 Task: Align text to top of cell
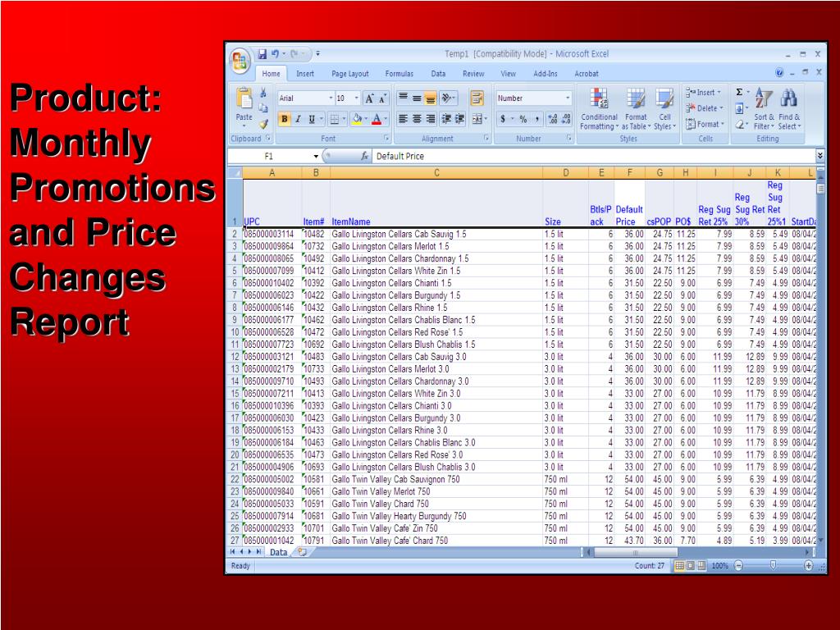[403, 98]
